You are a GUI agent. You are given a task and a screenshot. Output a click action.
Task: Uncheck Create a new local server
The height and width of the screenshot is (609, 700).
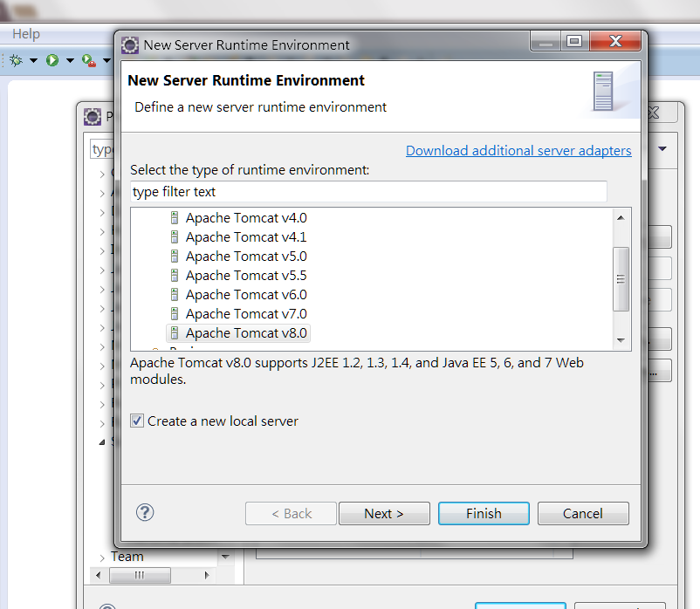pos(137,421)
